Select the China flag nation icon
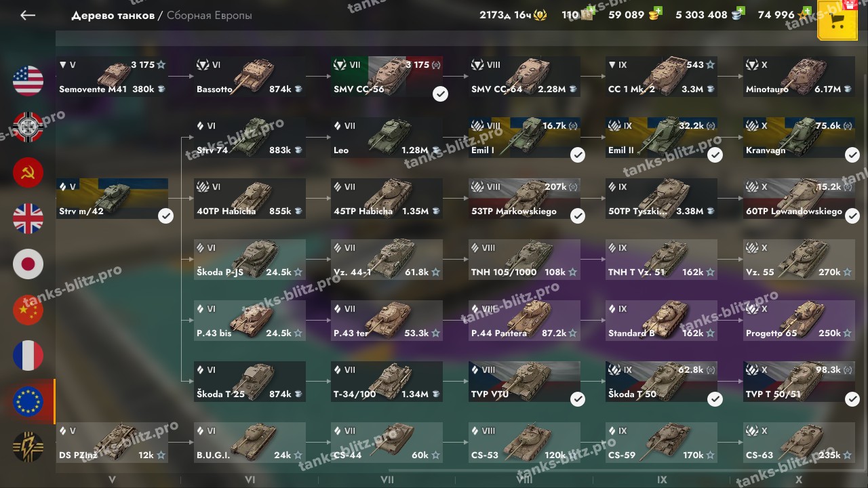 coord(28,310)
